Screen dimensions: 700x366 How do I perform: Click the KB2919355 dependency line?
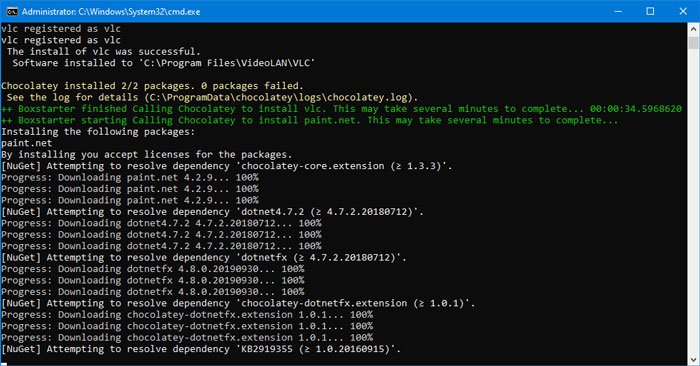click(201, 349)
